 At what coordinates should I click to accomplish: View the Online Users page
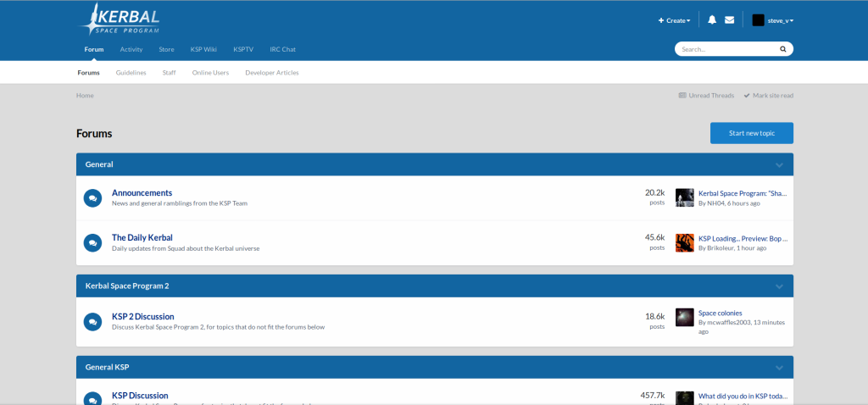[x=210, y=73]
